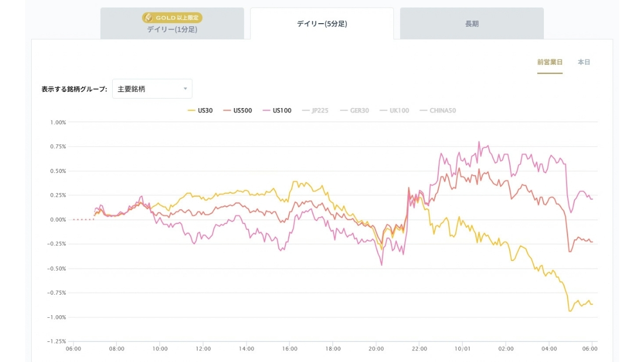Enable JP225 series in legend

point(315,111)
